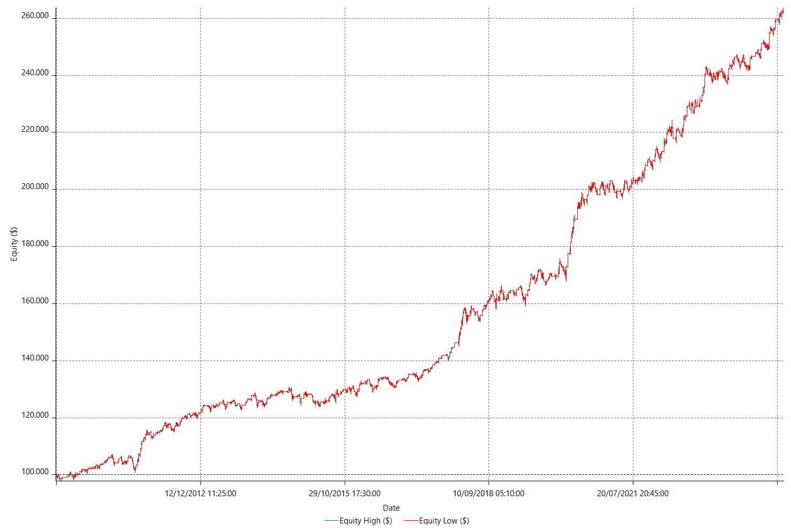Screen dimensions: 791x532
Task: Select the 20/07/2021 20:45:00 date label
Action: pyautogui.click(x=633, y=494)
